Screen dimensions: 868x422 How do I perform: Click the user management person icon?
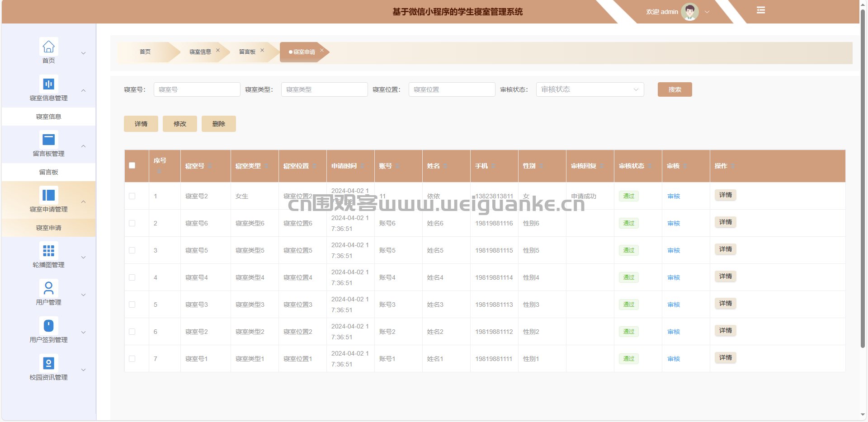pos(48,288)
